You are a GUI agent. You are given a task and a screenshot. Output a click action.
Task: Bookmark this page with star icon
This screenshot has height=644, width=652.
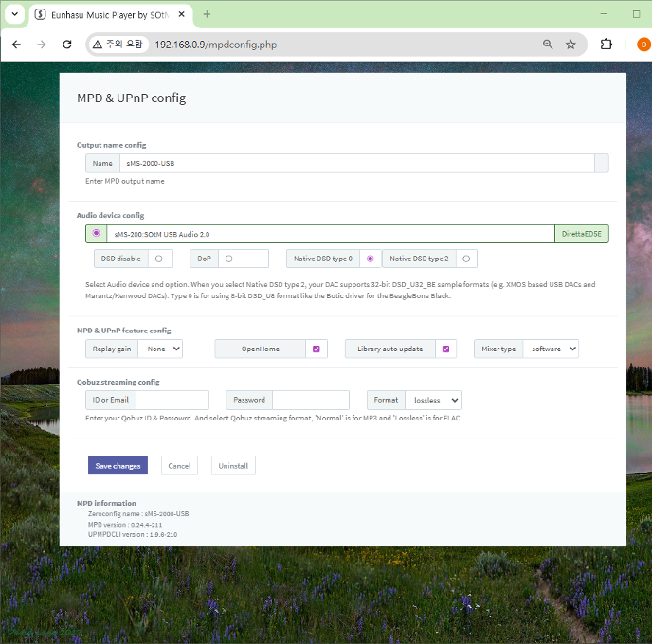point(570,45)
